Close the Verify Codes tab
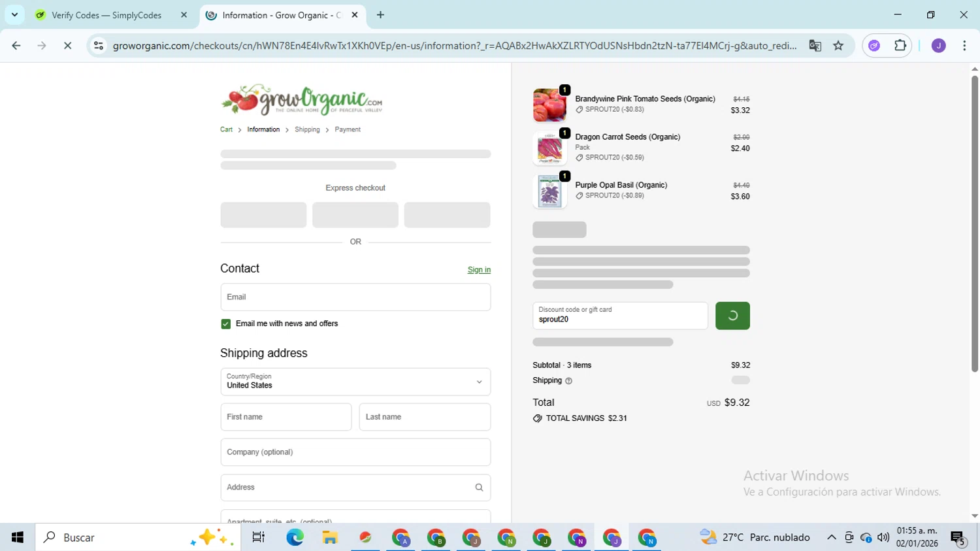Screen dimensions: 980x551 point(184,15)
